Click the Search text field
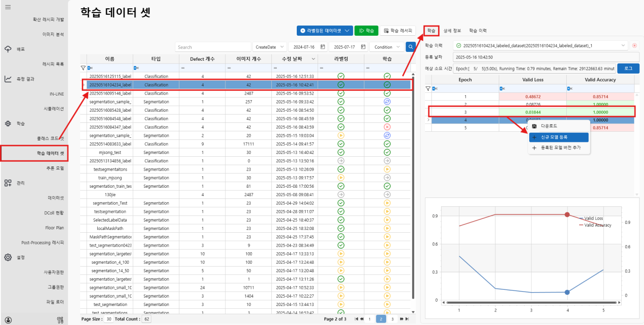This screenshot has height=325, width=644. (213, 47)
